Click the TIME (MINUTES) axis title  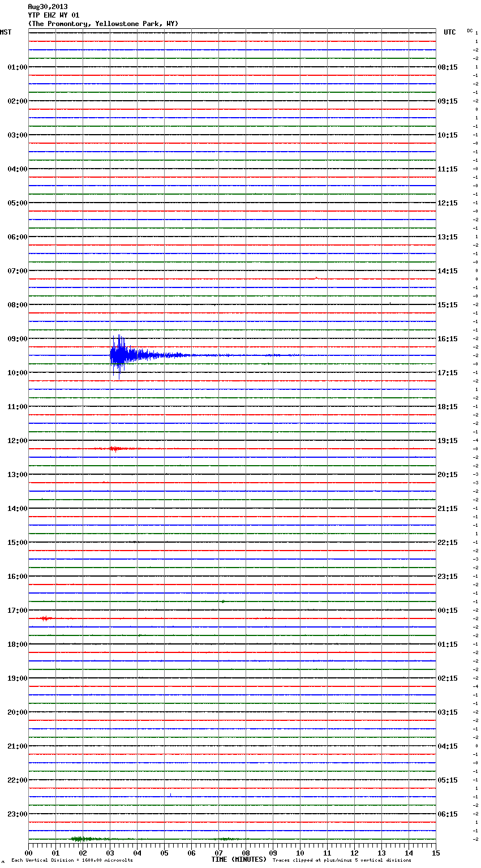coord(239,860)
